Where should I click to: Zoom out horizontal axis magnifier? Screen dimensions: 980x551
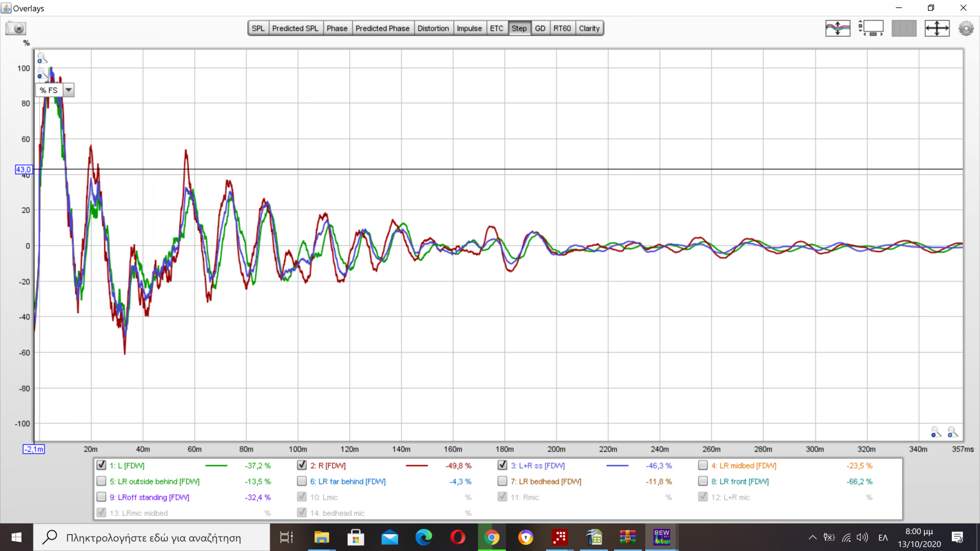(x=936, y=432)
